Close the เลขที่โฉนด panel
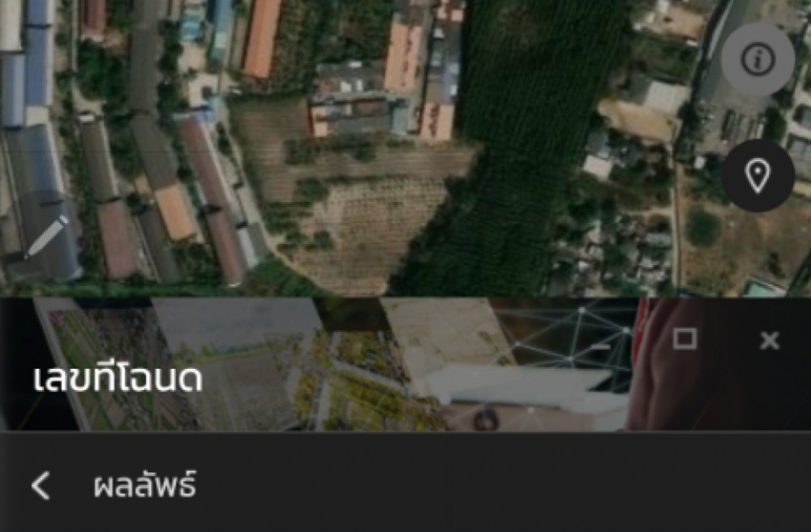This screenshot has width=811, height=532. click(x=769, y=340)
